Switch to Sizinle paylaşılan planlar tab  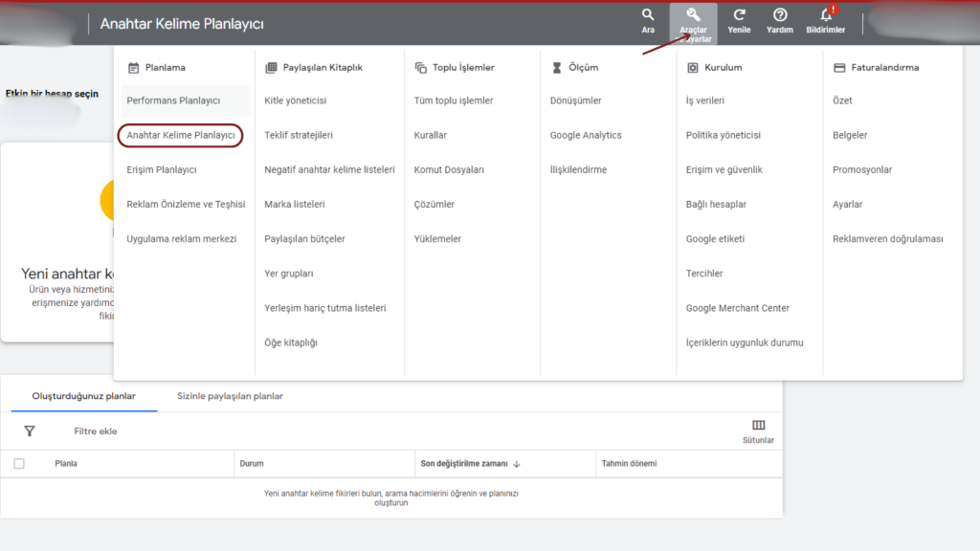[230, 396]
